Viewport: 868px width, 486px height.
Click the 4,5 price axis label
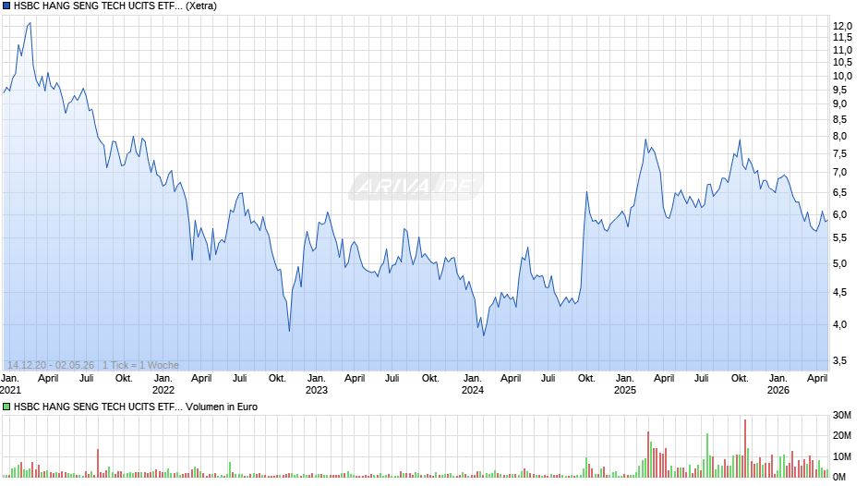839,293
